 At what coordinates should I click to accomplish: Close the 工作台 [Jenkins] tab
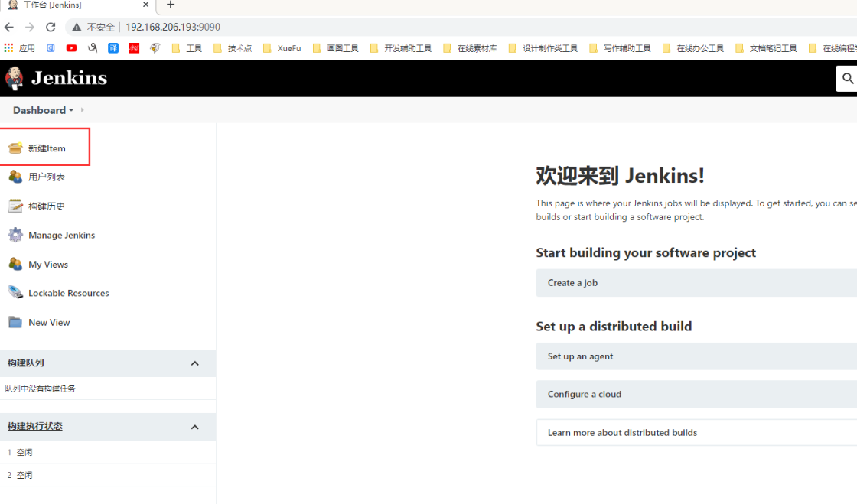[x=146, y=5]
